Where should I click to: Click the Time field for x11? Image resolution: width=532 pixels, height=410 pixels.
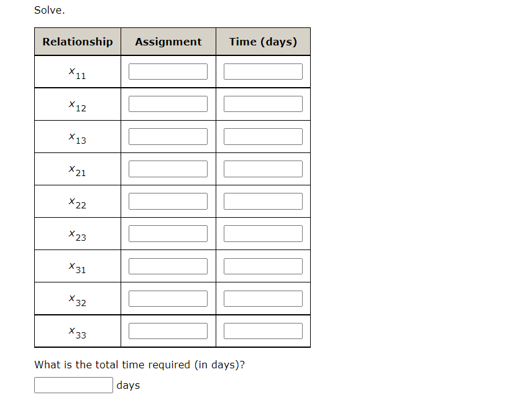(263, 72)
